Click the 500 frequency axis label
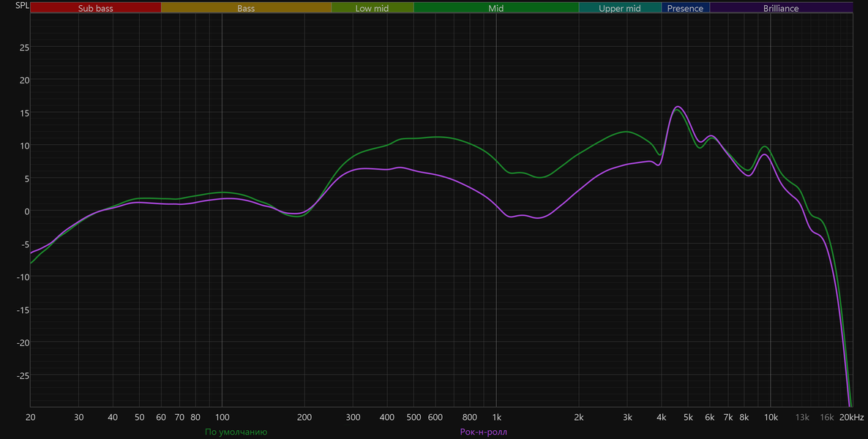 [x=414, y=417]
